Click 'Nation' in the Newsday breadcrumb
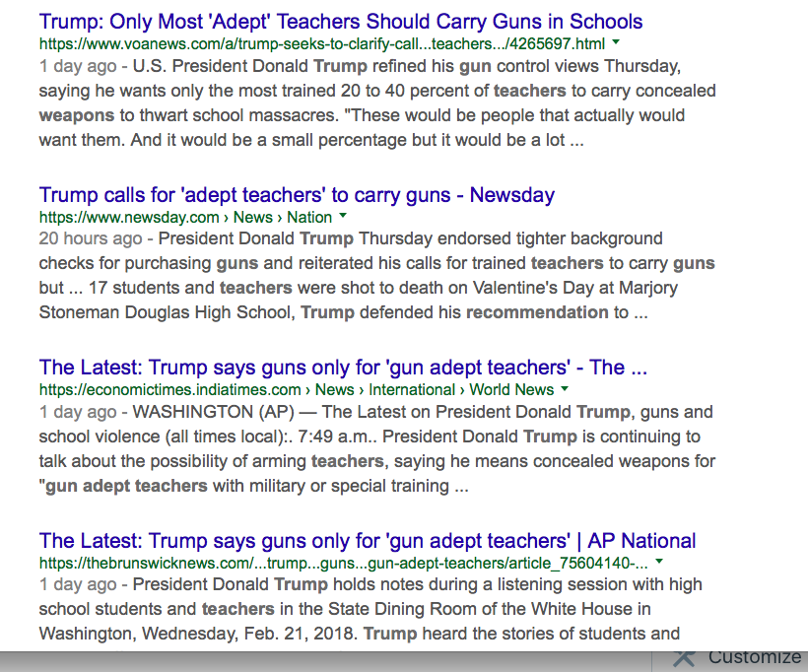Screen dimensions: 808x672 (309, 217)
